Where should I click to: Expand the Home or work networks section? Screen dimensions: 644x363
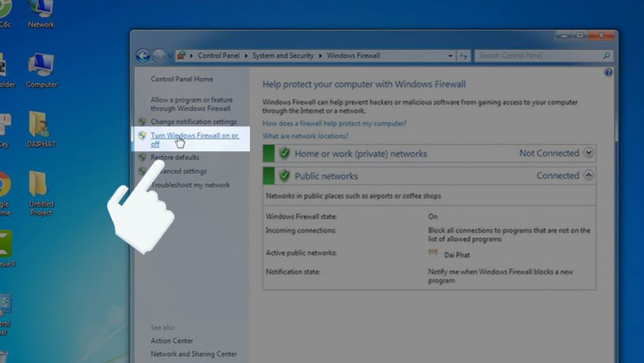pyautogui.click(x=588, y=153)
